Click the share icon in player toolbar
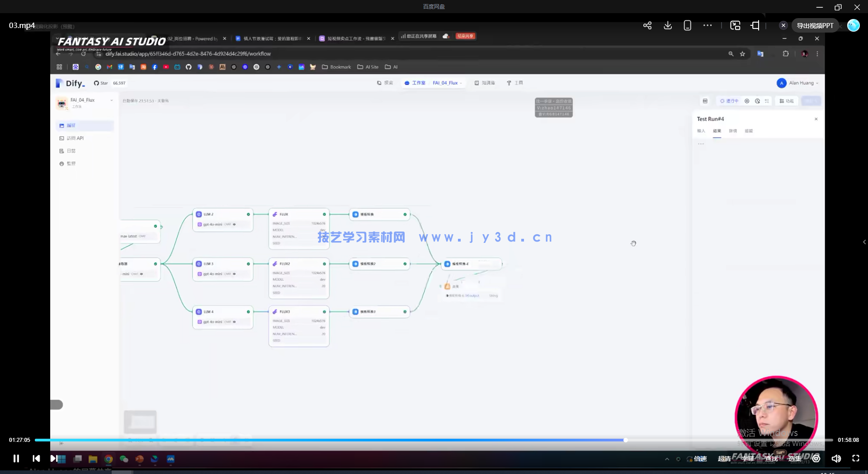The width and height of the screenshot is (868, 474). point(647,26)
